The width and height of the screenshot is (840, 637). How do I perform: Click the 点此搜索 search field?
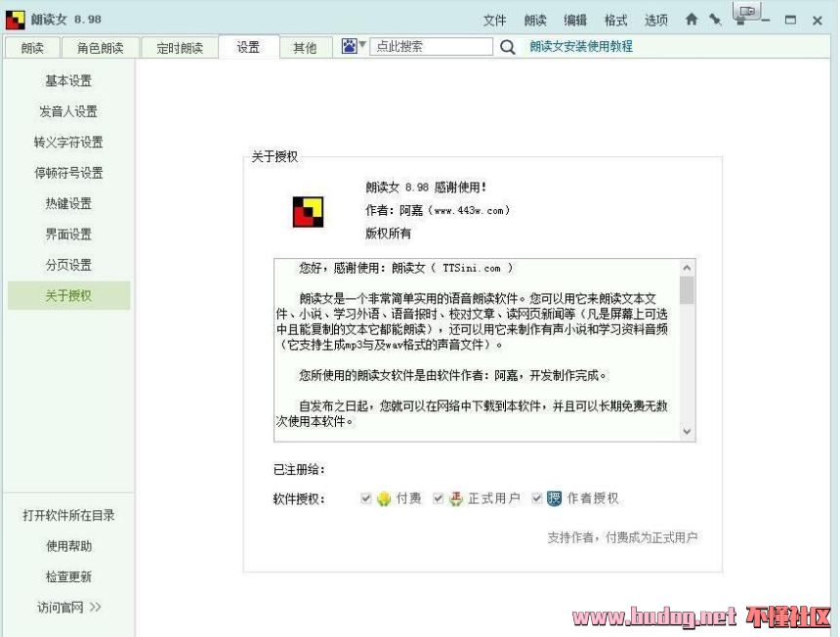pyautogui.click(x=432, y=47)
